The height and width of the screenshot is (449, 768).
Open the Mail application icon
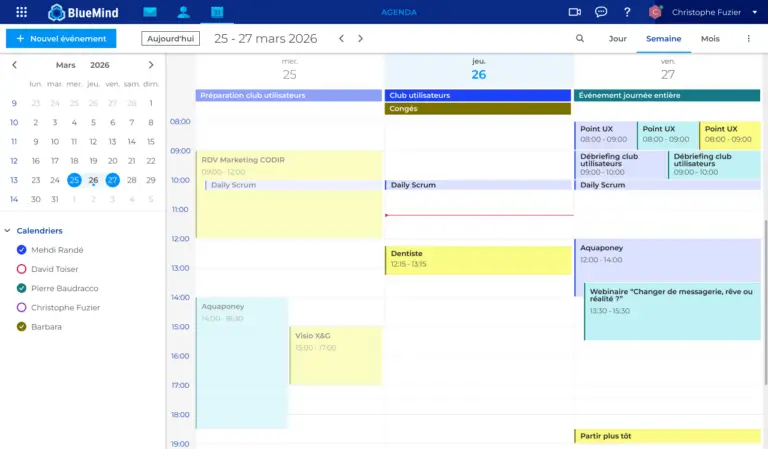tap(150, 12)
